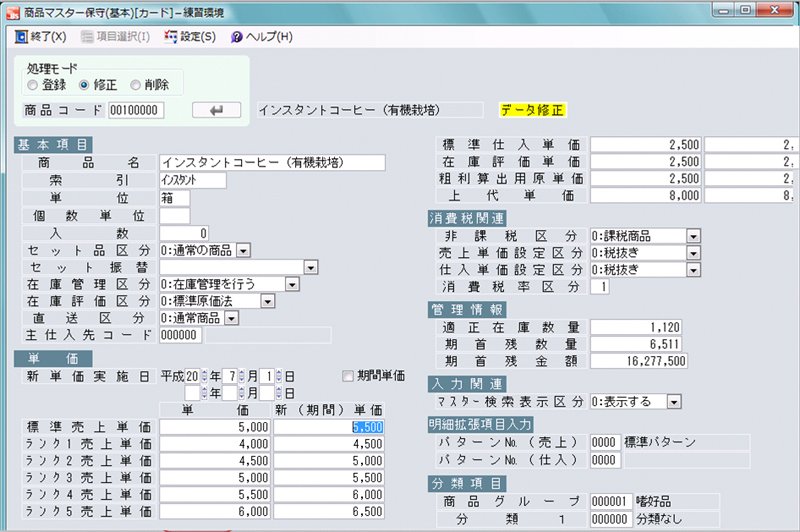Click 期首残数量 field 6,511

point(636,344)
